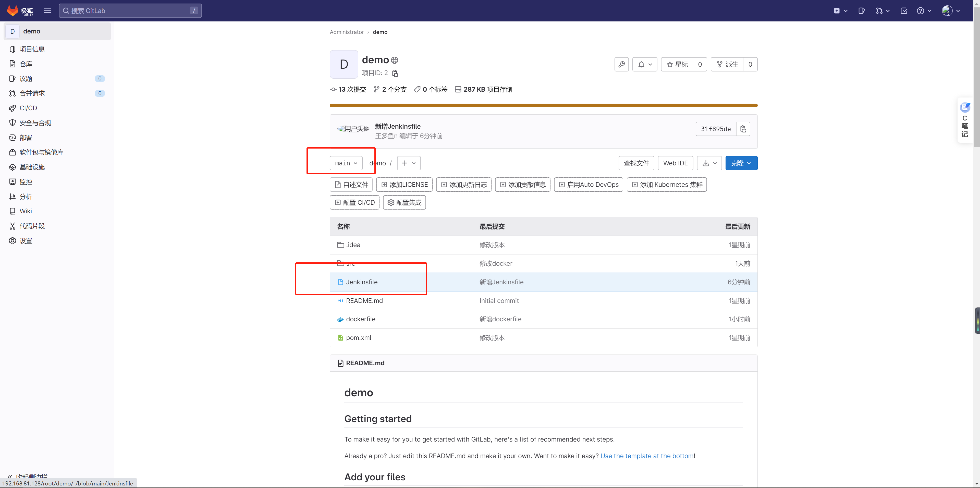
Task: Open 0 个标签 tags link
Action: (x=431, y=89)
